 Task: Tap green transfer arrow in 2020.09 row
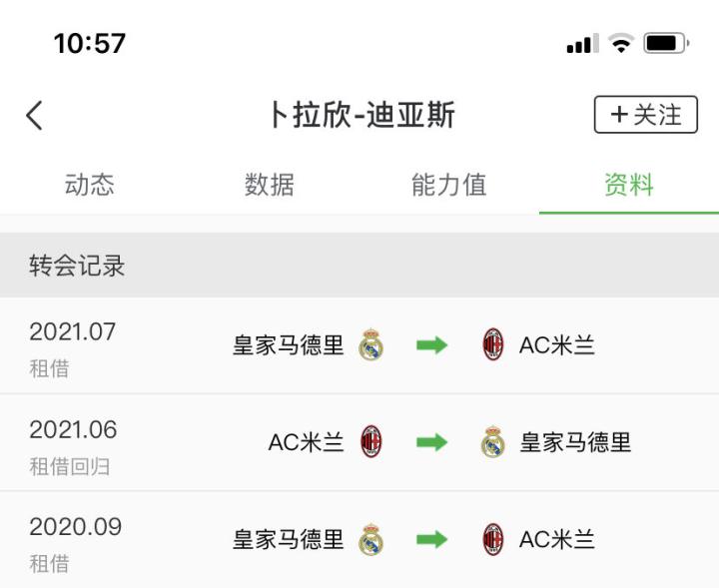tap(432, 540)
